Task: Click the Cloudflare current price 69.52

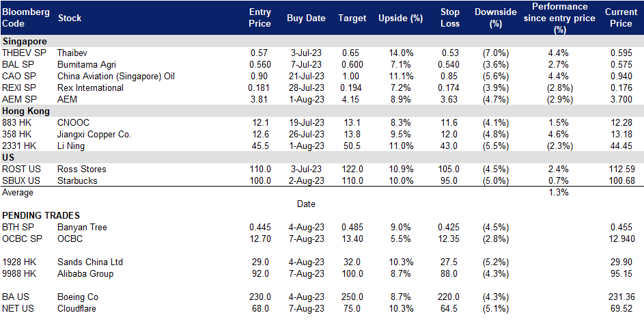Action: tap(621, 308)
